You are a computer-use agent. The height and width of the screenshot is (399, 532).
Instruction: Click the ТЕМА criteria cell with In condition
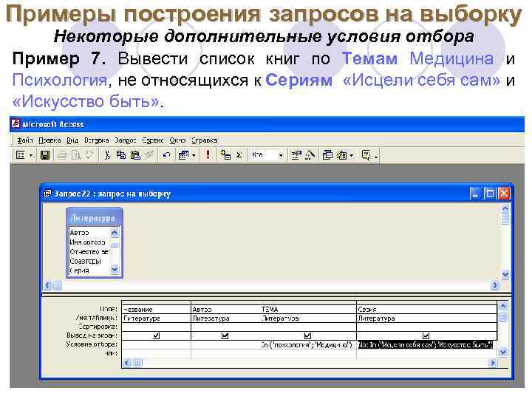coord(308,345)
